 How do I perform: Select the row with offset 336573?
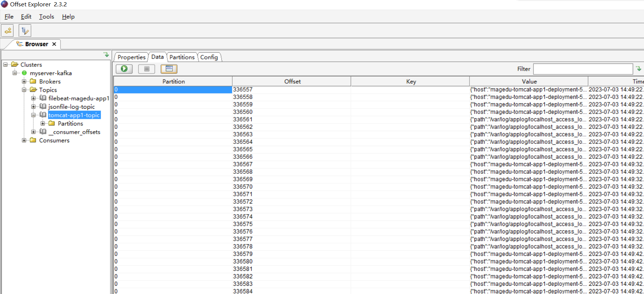[x=379, y=209]
